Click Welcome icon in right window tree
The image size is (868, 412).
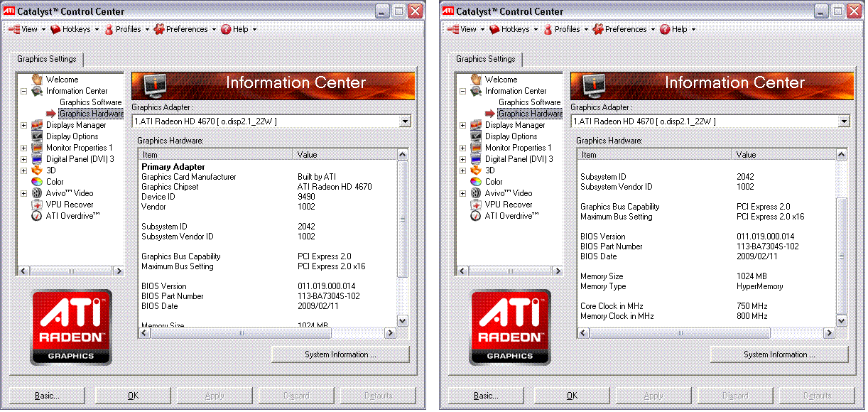(x=476, y=79)
